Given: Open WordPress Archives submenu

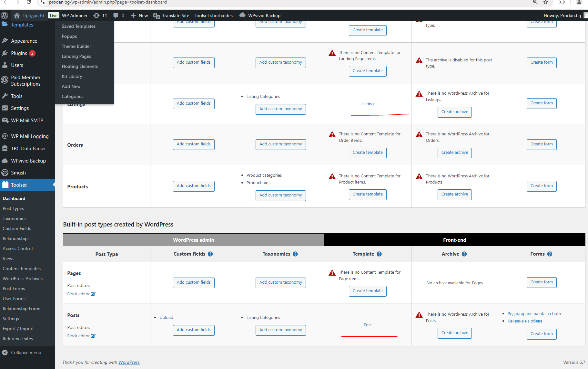Looking at the screenshot, I should [23, 279].
